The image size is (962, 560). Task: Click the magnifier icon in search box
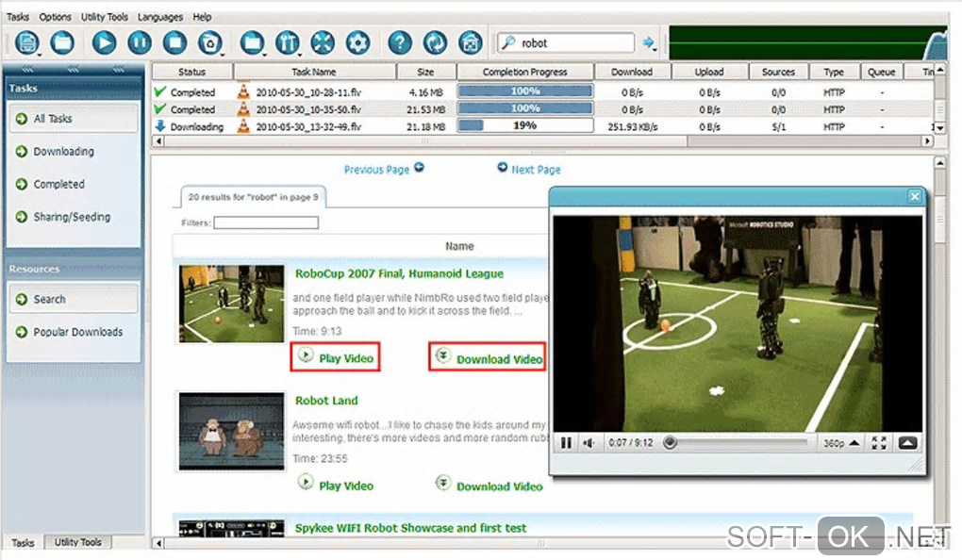coord(508,43)
